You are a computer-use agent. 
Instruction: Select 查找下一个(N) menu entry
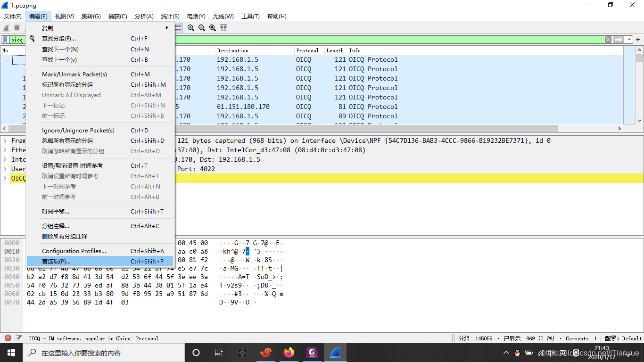[x=100, y=49]
